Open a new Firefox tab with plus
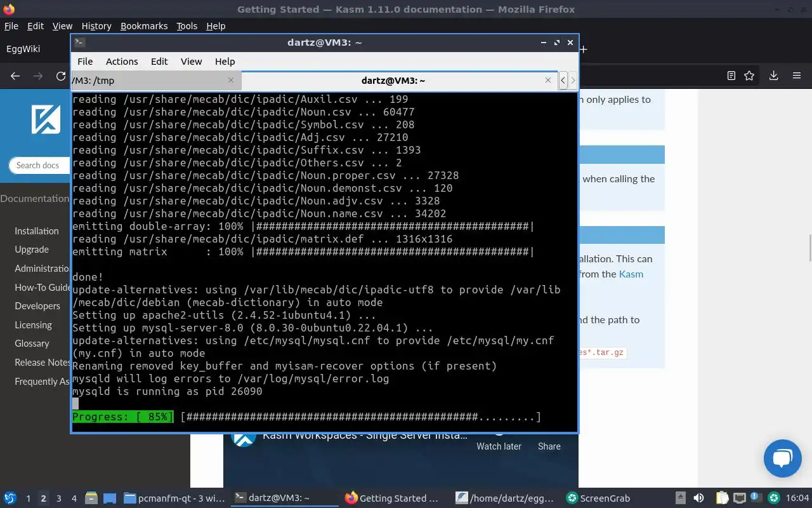 [x=583, y=49]
